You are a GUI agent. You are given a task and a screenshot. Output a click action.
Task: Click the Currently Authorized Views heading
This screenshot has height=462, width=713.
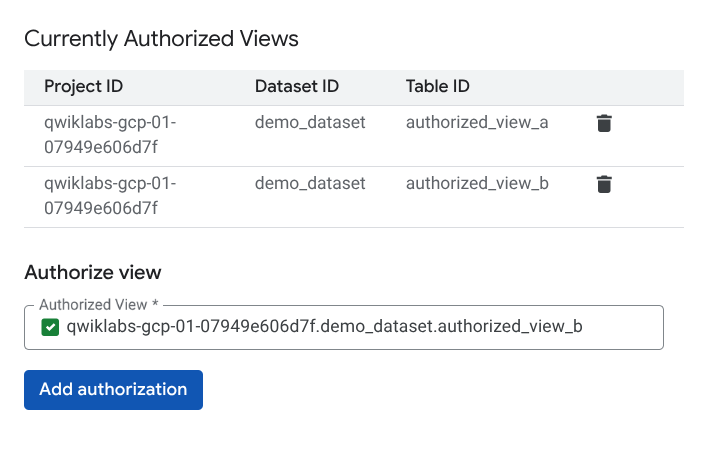click(161, 39)
